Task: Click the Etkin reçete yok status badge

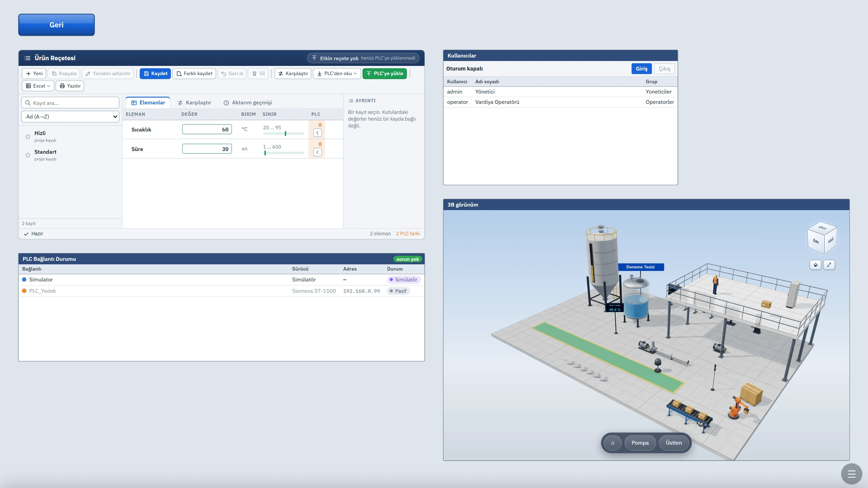Action: click(x=363, y=58)
